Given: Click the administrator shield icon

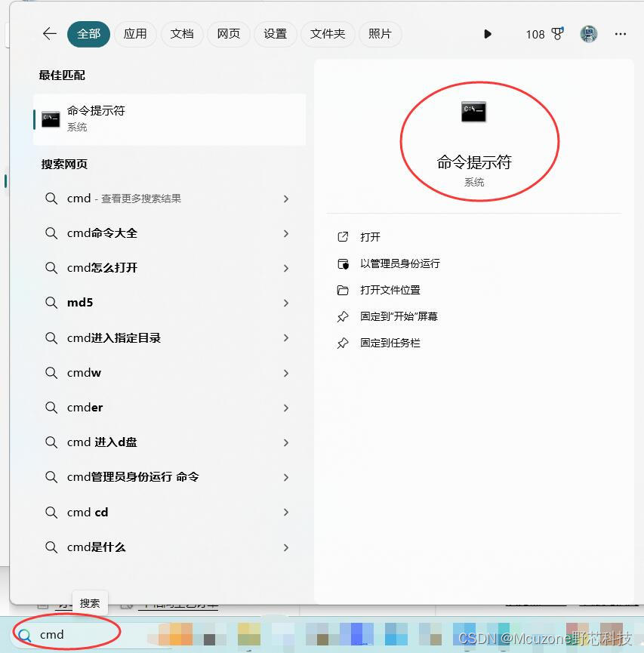Looking at the screenshot, I should click(x=343, y=263).
